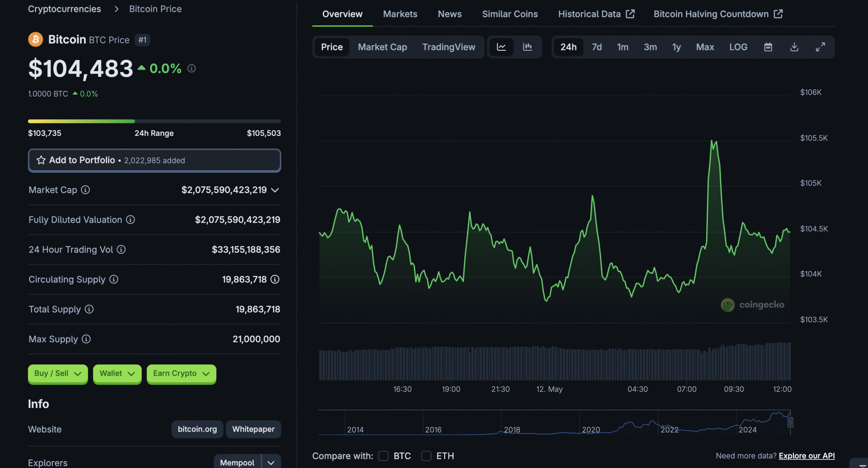The width and height of the screenshot is (868, 468).
Task: Show Price chart mode
Action: (x=332, y=47)
